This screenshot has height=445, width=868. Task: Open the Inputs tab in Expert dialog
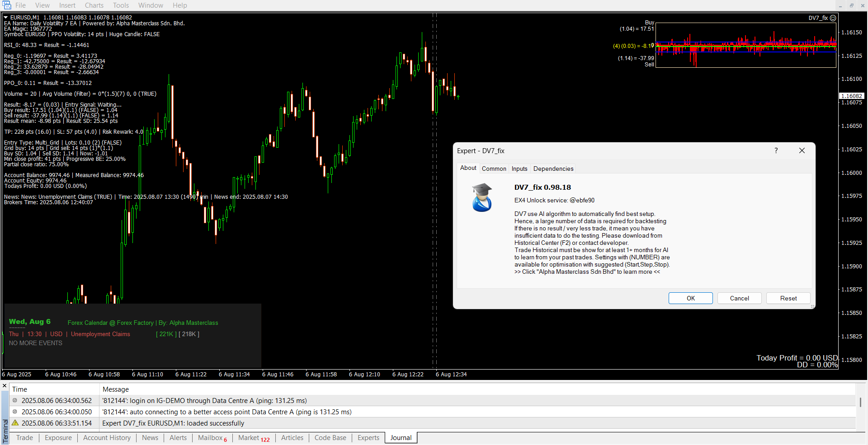(x=519, y=169)
